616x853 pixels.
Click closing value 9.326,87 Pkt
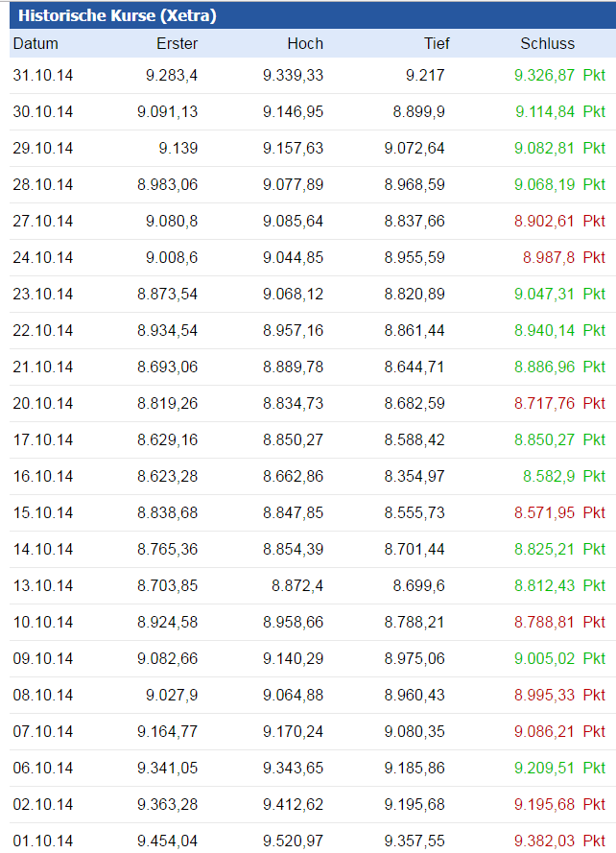point(559,75)
